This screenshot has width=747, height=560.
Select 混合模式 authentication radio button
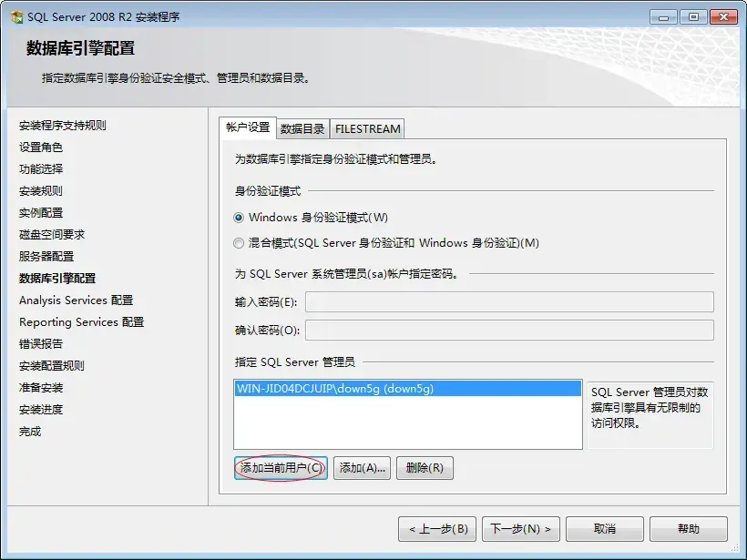239,243
